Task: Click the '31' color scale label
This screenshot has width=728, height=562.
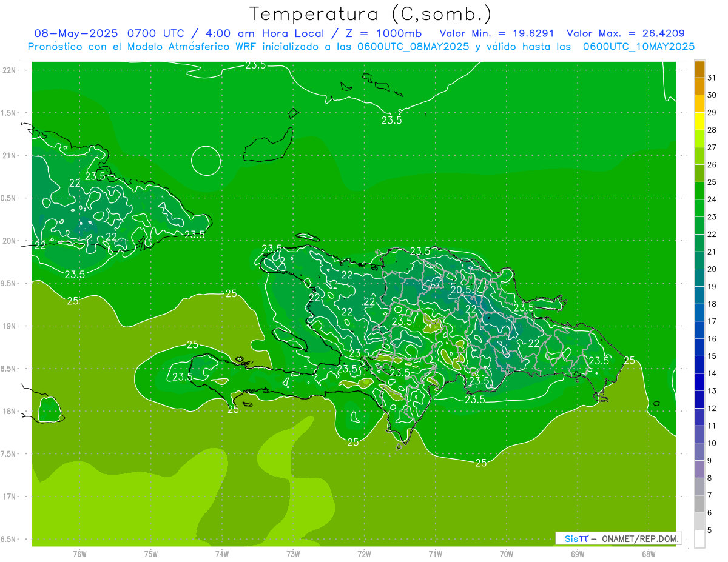Action: pyautogui.click(x=712, y=77)
